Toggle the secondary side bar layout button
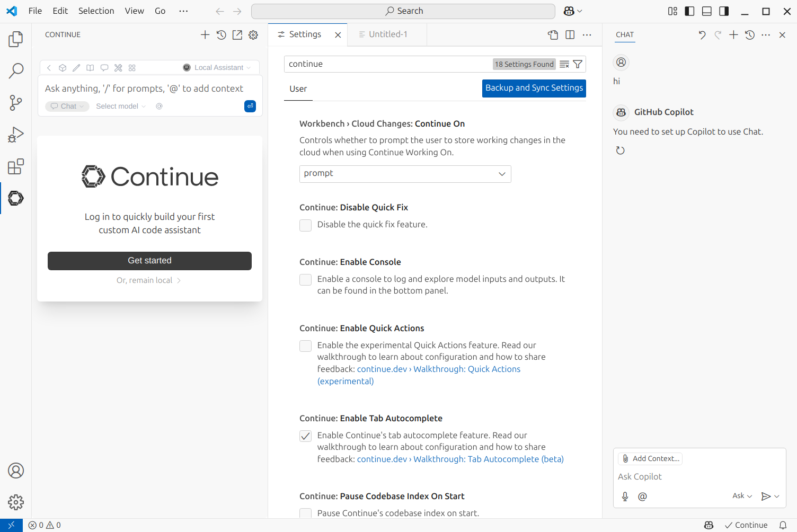The width and height of the screenshot is (797, 532). (x=724, y=11)
